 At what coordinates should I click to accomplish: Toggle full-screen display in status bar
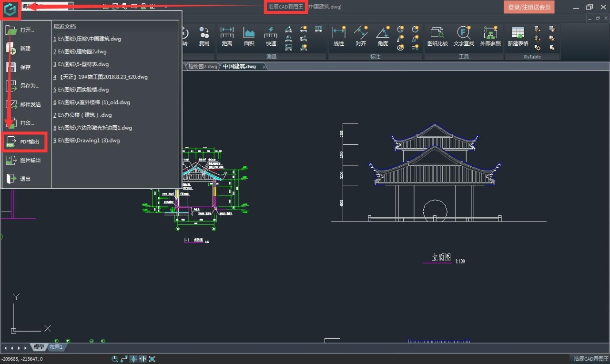[152, 359]
